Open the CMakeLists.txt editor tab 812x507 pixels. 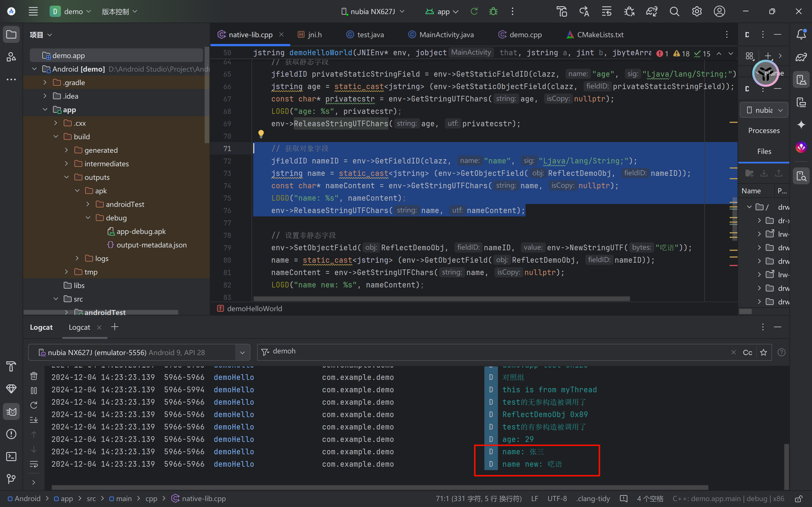point(600,35)
